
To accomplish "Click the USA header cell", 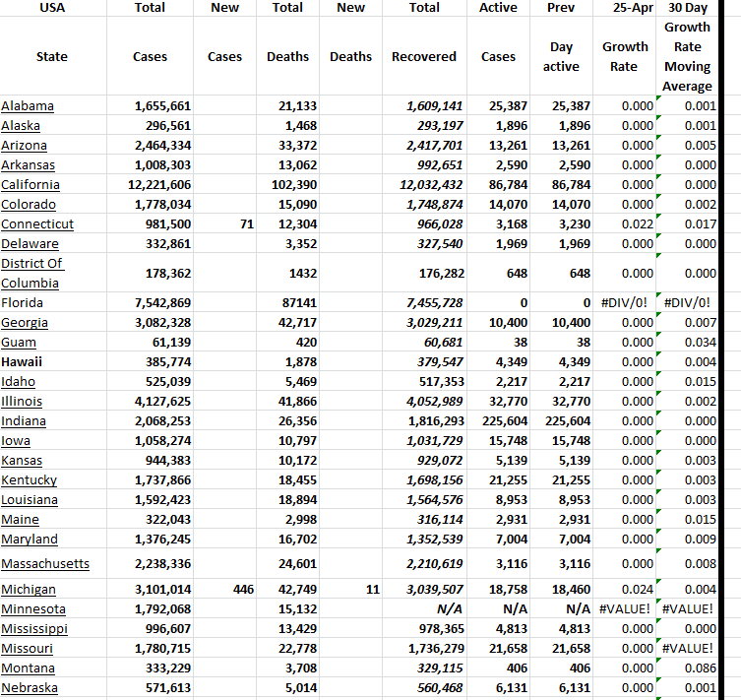I will pos(51,8).
